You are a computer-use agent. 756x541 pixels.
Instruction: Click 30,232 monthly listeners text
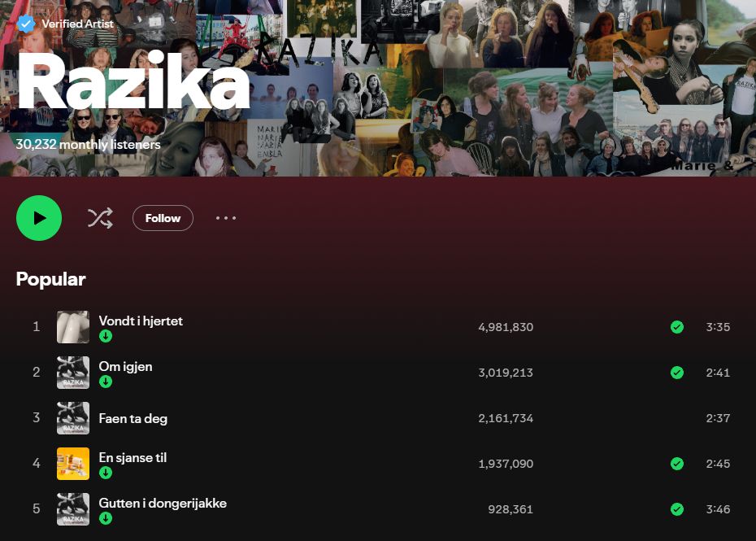[x=89, y=144]
